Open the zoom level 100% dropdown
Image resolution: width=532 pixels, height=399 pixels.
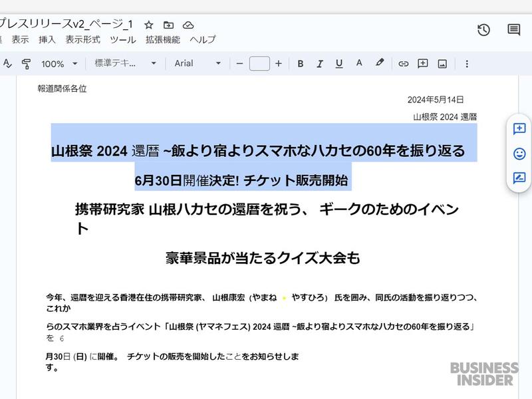(x=57, y=64)
